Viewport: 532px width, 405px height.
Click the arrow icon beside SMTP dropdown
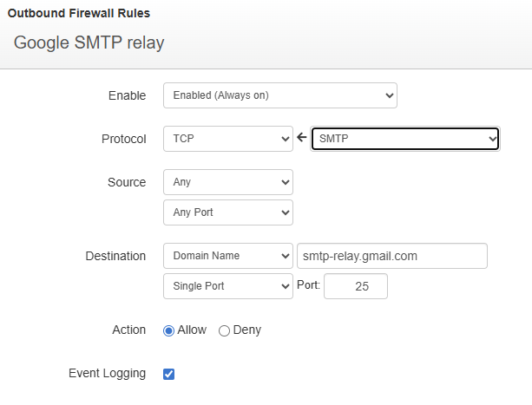[302, 138]
